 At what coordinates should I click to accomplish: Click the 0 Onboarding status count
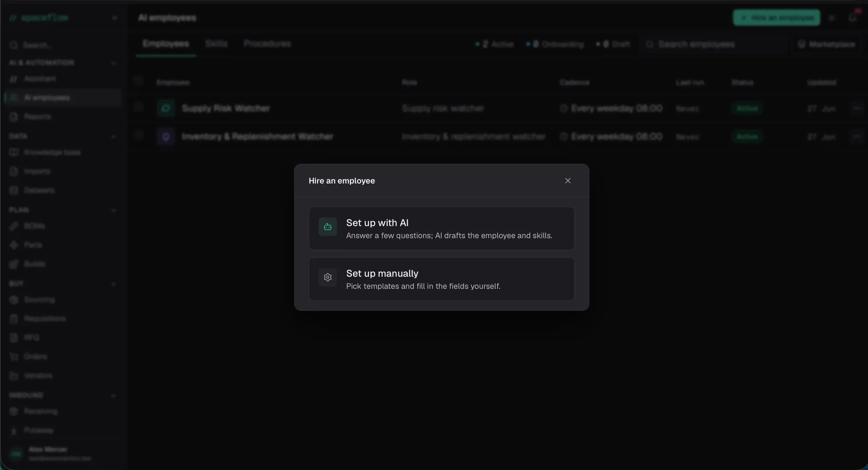[x=555, y=44]
